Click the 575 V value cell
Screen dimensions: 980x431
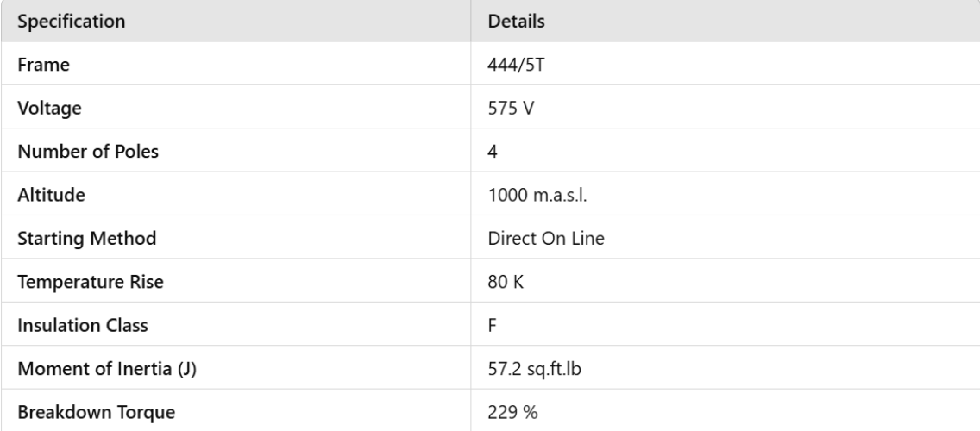point(509,107)
